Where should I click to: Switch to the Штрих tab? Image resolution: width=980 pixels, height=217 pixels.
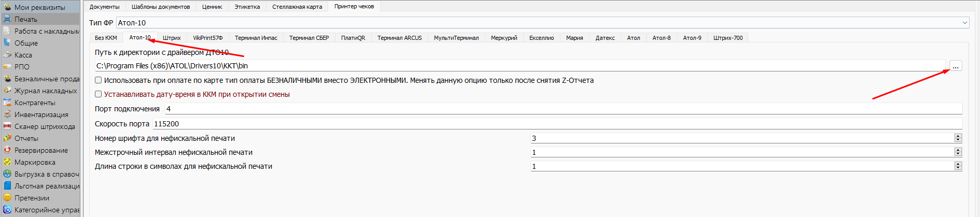172,38
